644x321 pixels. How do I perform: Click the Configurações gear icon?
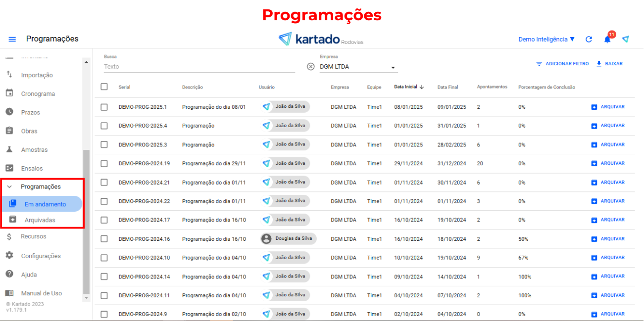pyautogui.click(x=9, y=256)
